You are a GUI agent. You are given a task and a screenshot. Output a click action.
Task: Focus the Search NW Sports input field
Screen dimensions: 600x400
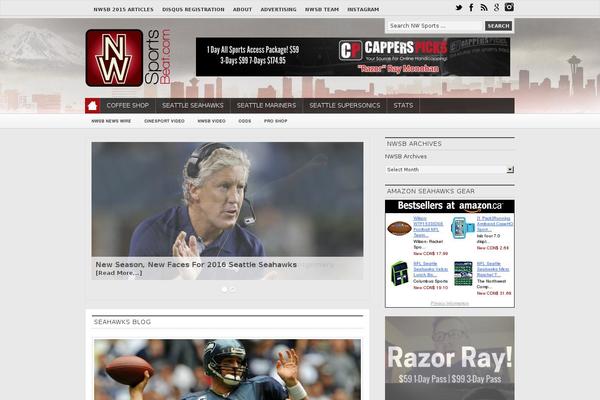coord(435,26)
